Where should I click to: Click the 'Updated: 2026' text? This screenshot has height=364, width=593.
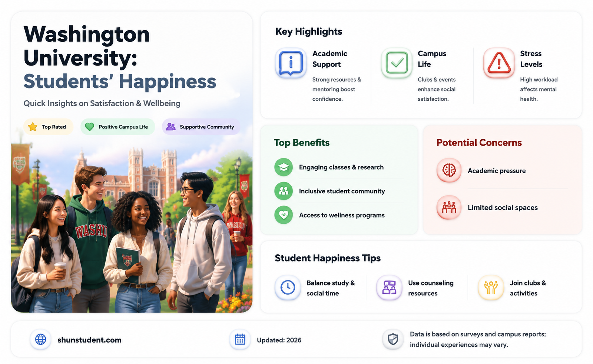(279, 340)
